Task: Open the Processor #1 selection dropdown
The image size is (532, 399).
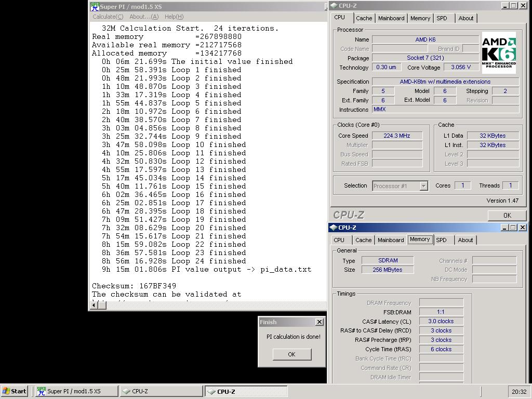Action: click(x=423, y=186)
